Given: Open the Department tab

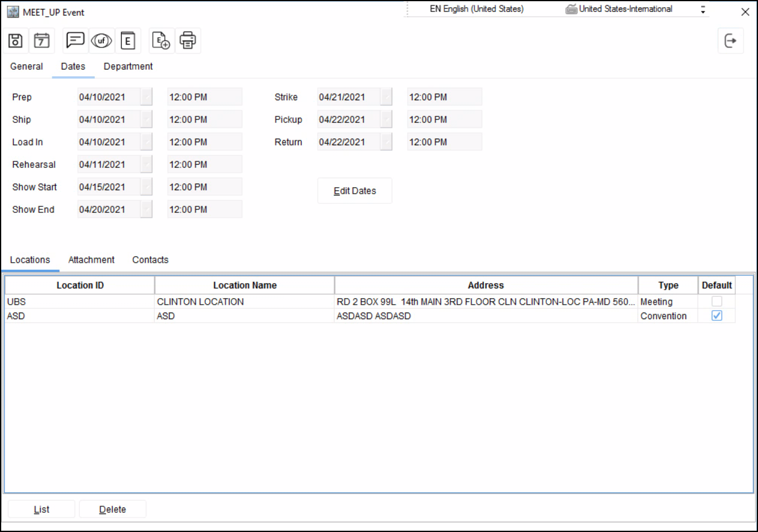Looking at the screenshot, I should point(128,67).
